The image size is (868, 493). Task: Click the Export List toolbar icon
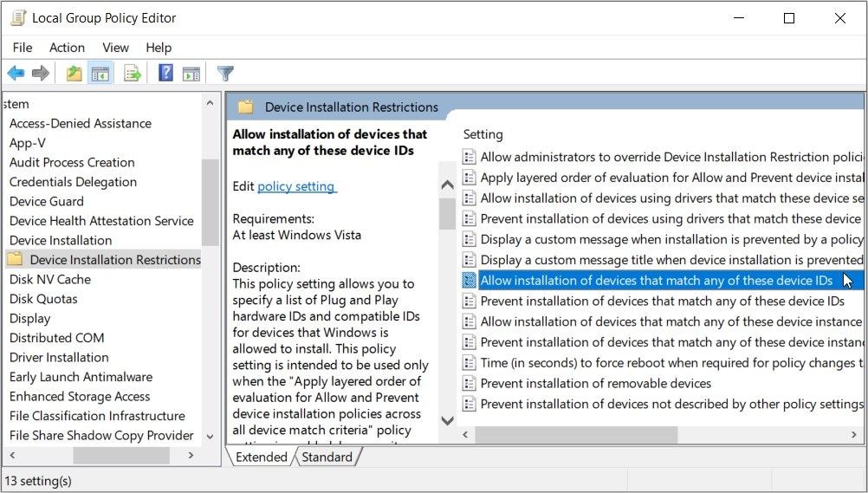coord(133,73)
